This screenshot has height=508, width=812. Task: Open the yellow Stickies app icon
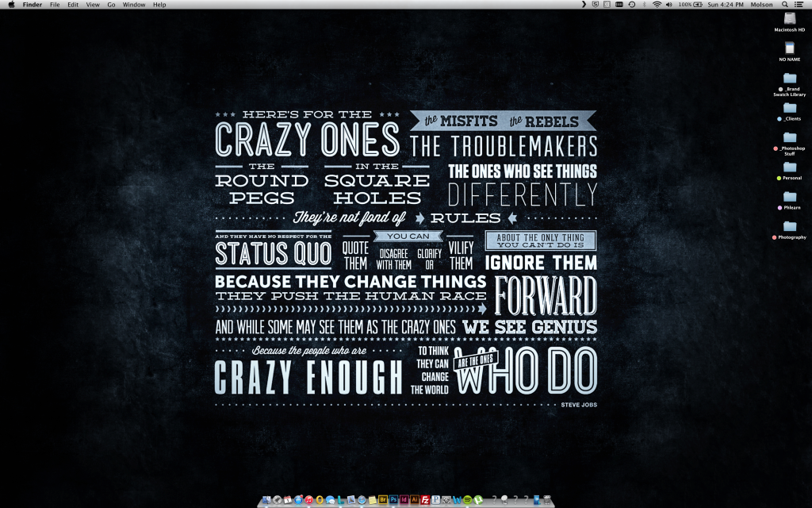(373, 500)
